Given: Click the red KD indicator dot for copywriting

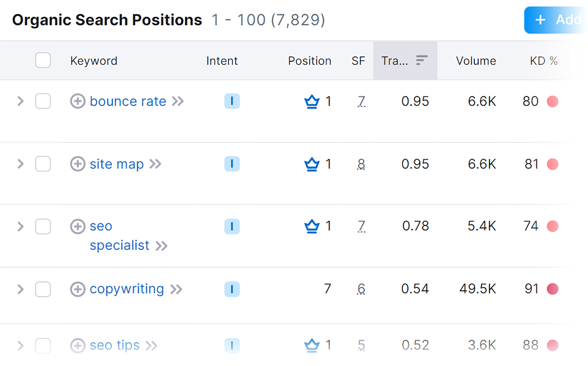Looking at the screenshot, I should pyautogui.click(x=552, y=289).
